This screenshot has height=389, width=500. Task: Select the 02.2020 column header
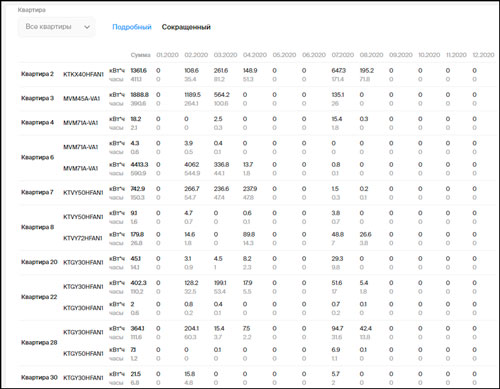click(x=196, y=55)
